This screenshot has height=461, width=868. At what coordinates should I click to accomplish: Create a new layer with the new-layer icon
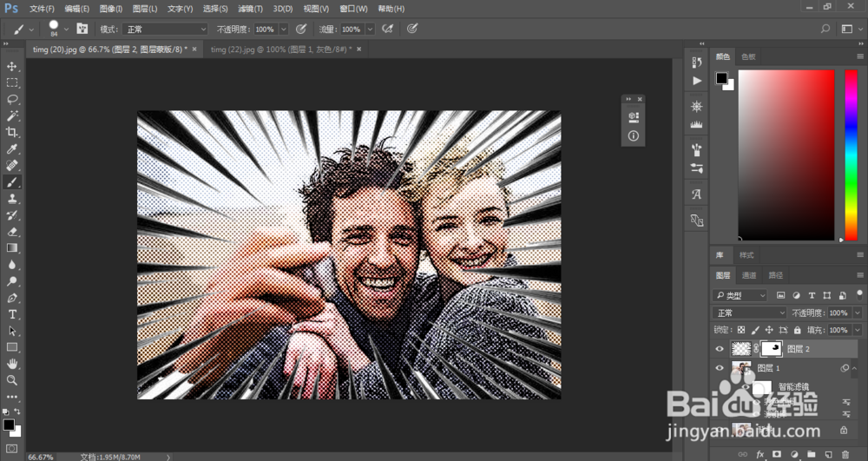point(828,454)
